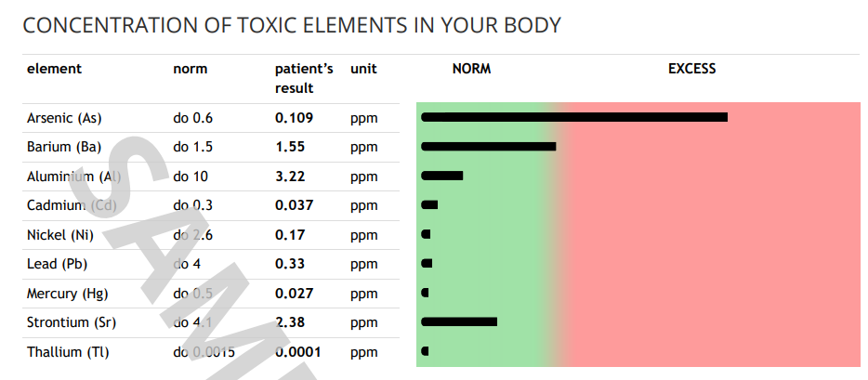Click the Thallium (Tl) element label
Viewport: 868px width, 380px height.
(x=68, y=352)
